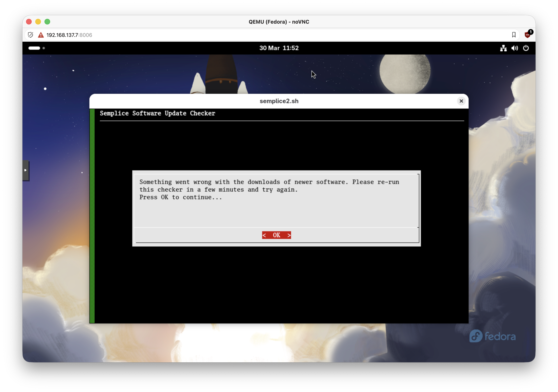Close the semplice2.sh terminal window
The width and height of the screenshot is (558, 392).
pyautogui.click(x=461, y=101)
